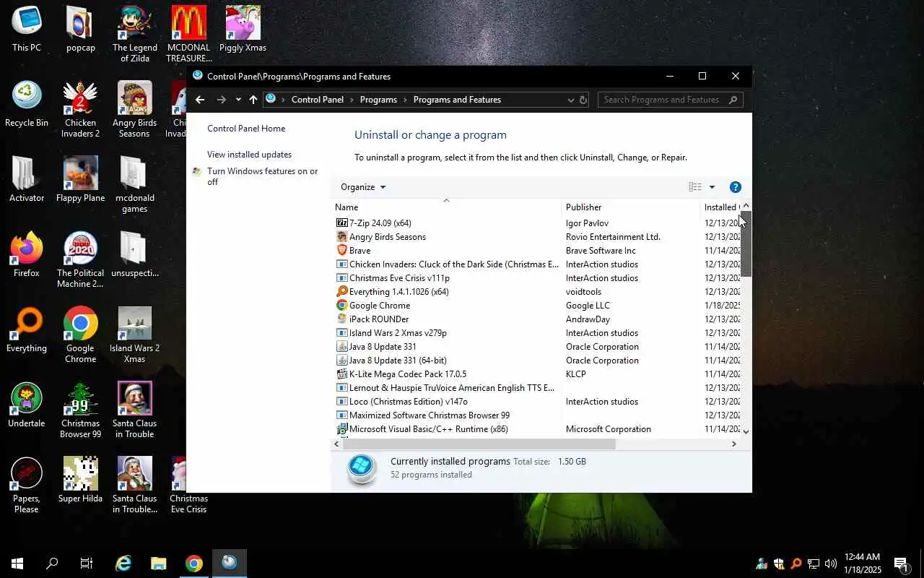Select the Christmas Eve Crisis desktop icon
Screen dimensions: 924x578
click(x=188, y=486)
